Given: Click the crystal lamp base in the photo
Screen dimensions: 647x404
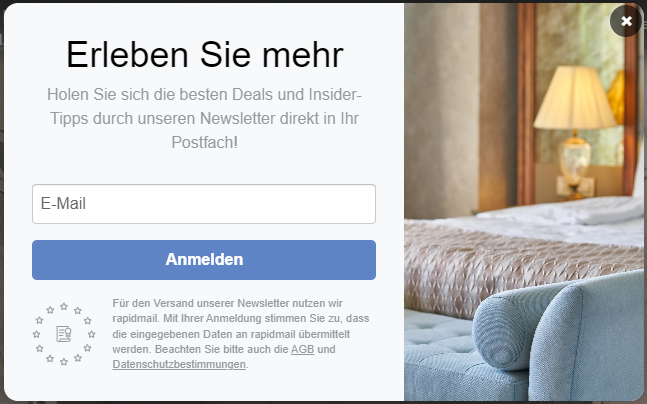Looking at the screenshot, I should (x=574, y=163).
